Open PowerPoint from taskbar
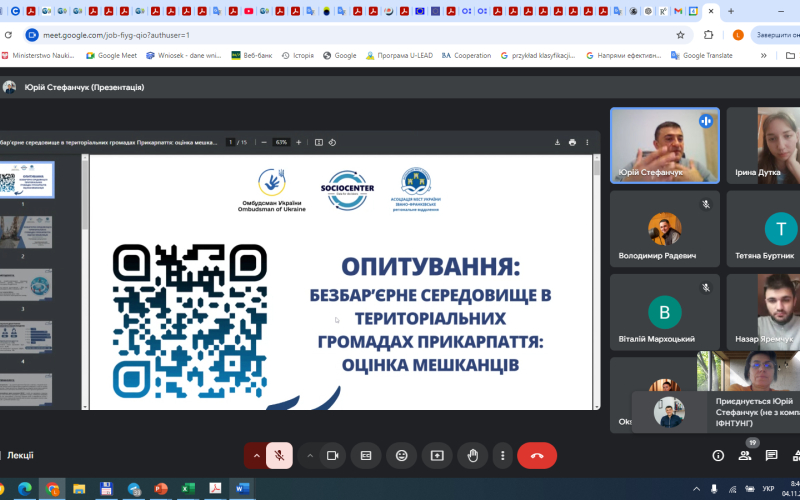 tap(161, 488)
